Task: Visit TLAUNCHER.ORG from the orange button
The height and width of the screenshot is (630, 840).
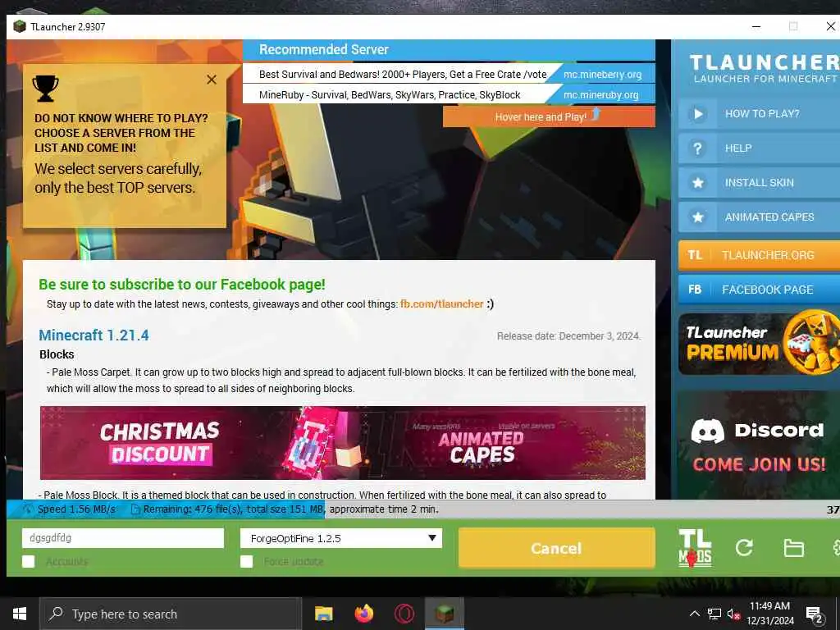Action: [759, 255]
